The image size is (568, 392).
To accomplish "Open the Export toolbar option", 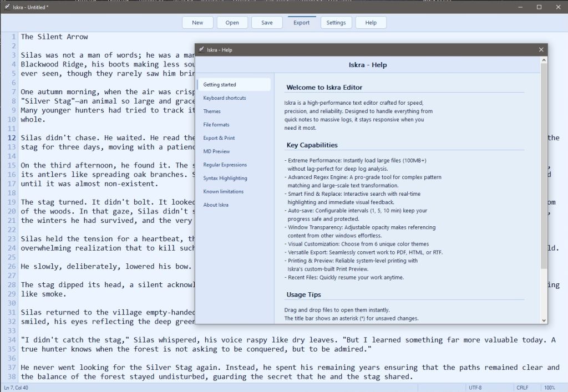I will click(302, 23).
